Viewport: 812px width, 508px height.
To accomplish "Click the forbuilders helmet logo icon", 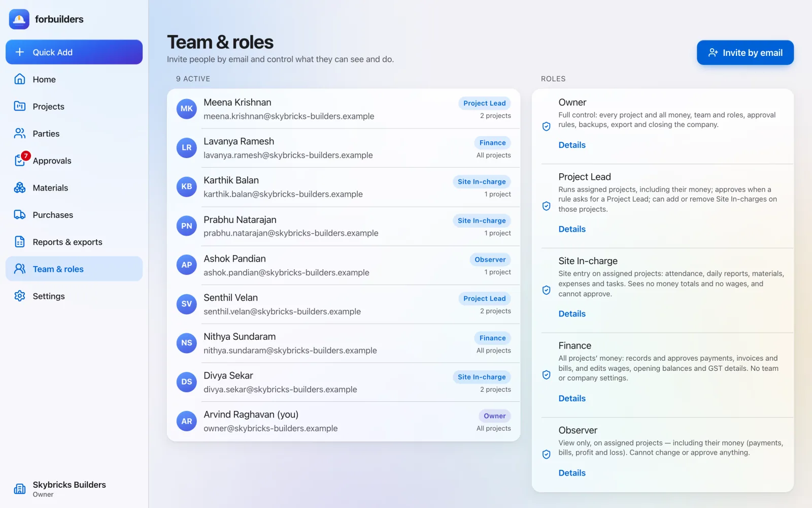I will click(19, 19).
